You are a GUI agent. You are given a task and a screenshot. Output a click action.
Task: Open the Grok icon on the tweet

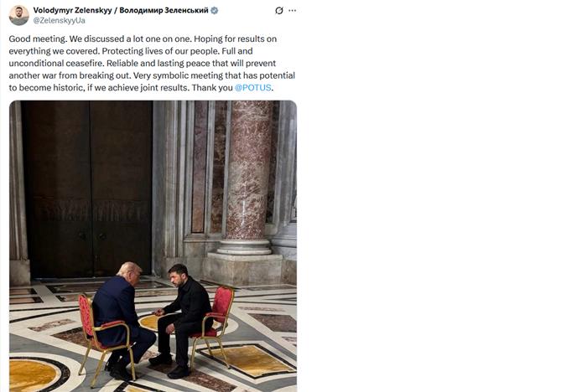(279, 11)
